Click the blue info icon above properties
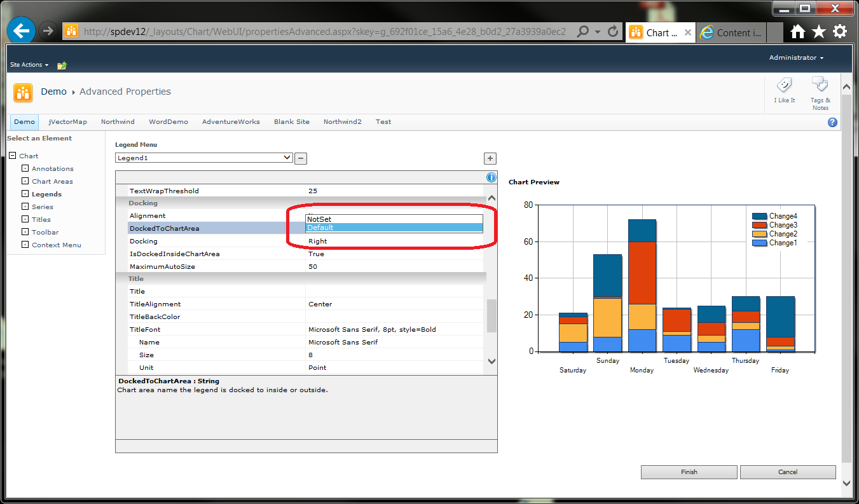 pyautogui.click(x=491, y=178)
